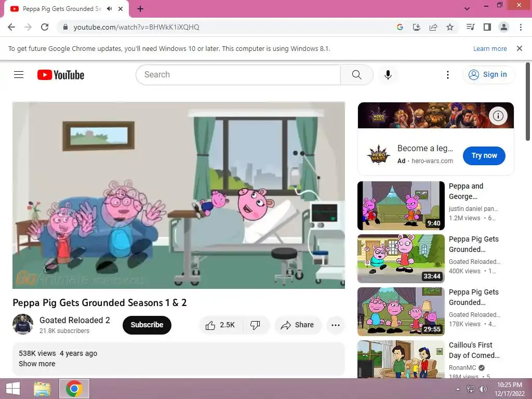
Task: Click the share page icon in address bar
Action: pos(433,27)
